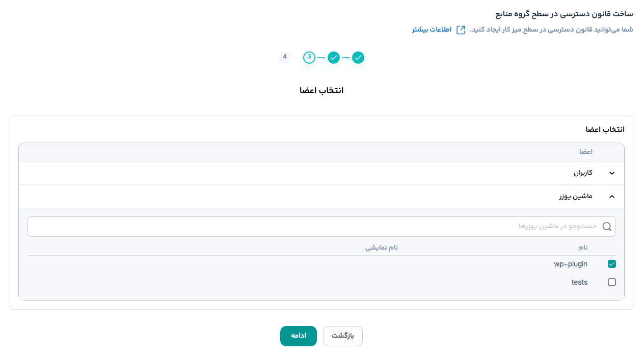Click the نام نمایشی column header

382,248
